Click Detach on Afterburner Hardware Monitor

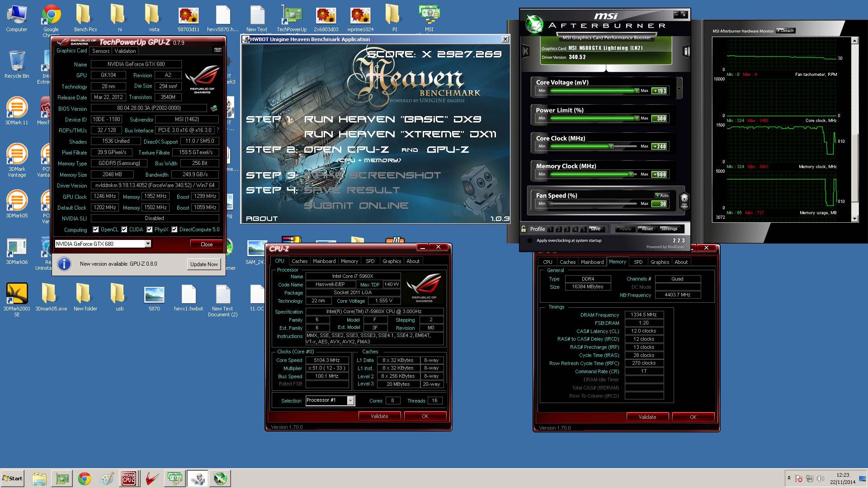786,31
